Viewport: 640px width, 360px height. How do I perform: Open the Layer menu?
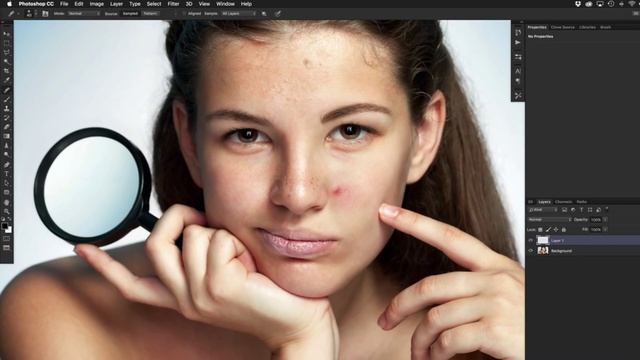tap(116, 4)
